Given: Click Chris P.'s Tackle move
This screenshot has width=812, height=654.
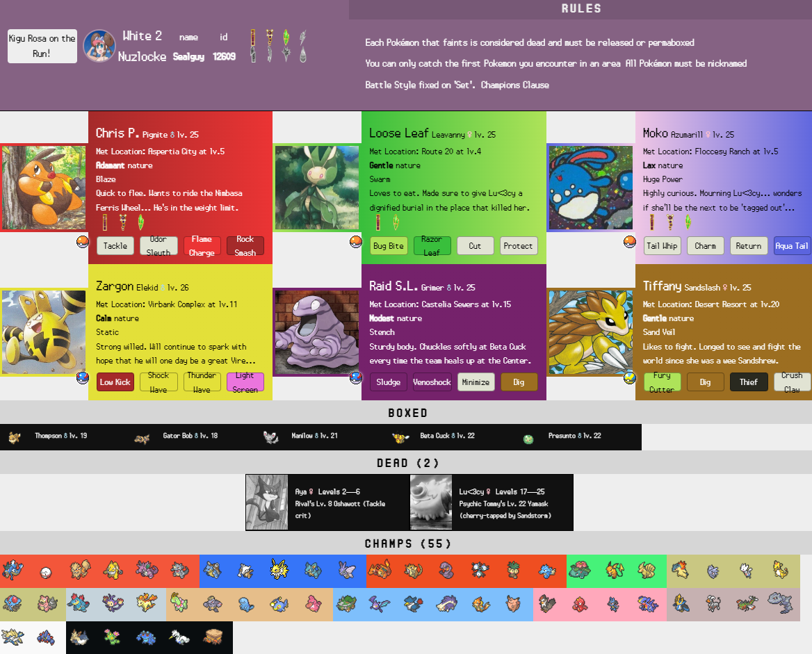Looking at the screenshot, I should [x=115, y=246].
